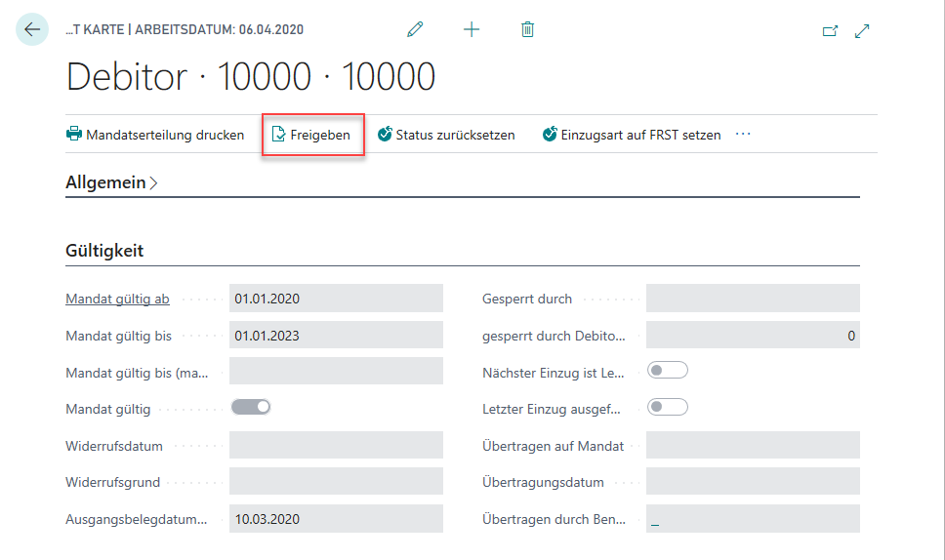Select Status zurücksetzen action
The image size is (945, 560).
point(455,135)
